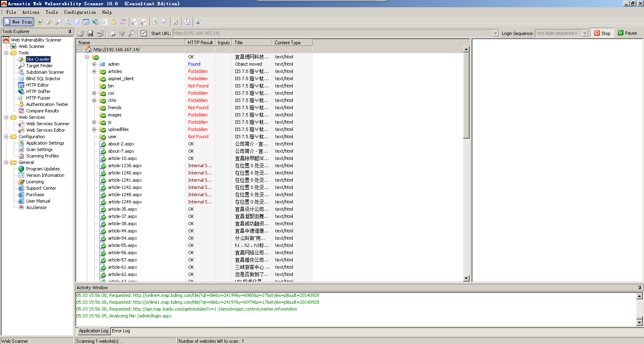
Task: Click the Start URL input field
Action: pos(333,33)
